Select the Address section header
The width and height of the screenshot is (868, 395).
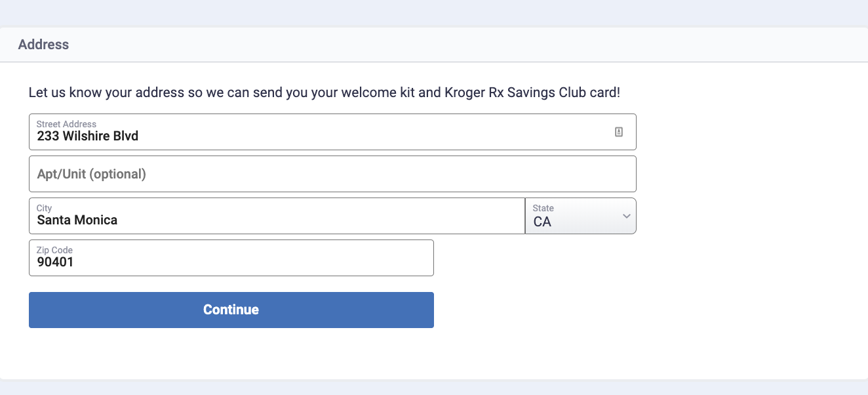43,45
